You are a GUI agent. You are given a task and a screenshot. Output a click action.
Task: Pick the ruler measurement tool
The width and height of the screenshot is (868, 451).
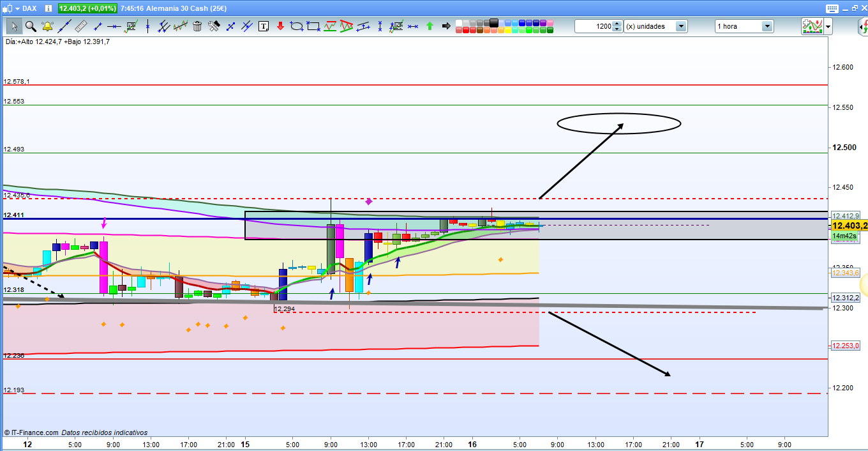coord(81,26)
